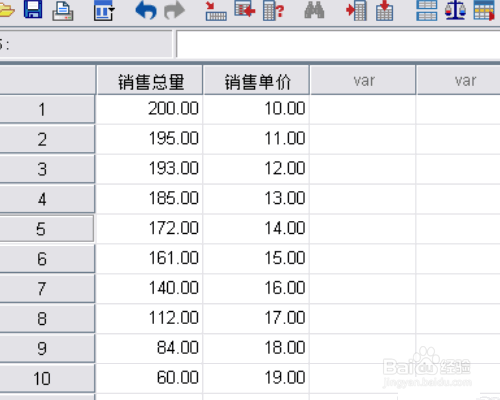Screen dimensions: 500x400
Task: Insert variable using the toolbar icon
Action: 385,11
